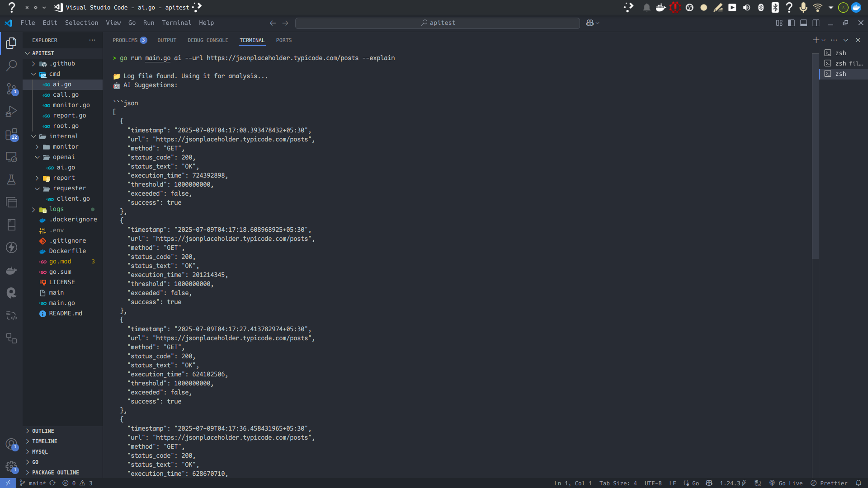Maximize panel size with chevron icon
This screenshot has height=488, width=868.
pos(846,40)
